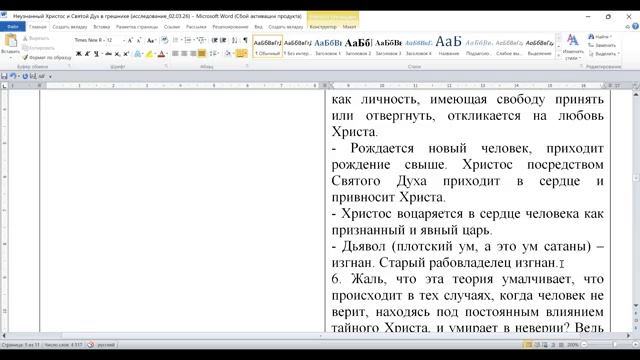The height and width of the screenshot is (360, 640).
Task: Switch to the Рецензирование ribbon tab
Action: [x=230, y=27]
